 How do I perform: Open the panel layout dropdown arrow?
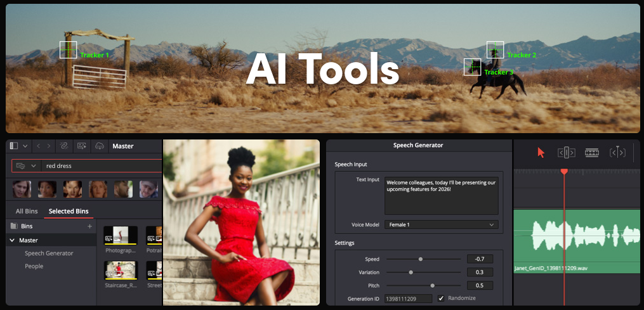[25, 146]
